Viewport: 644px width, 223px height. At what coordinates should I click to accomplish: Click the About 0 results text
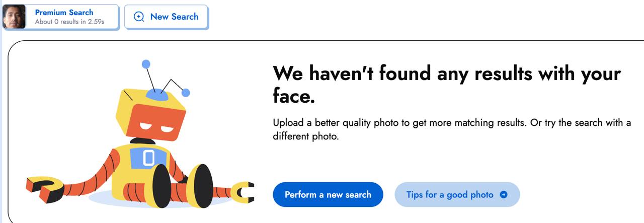(69, 22)
